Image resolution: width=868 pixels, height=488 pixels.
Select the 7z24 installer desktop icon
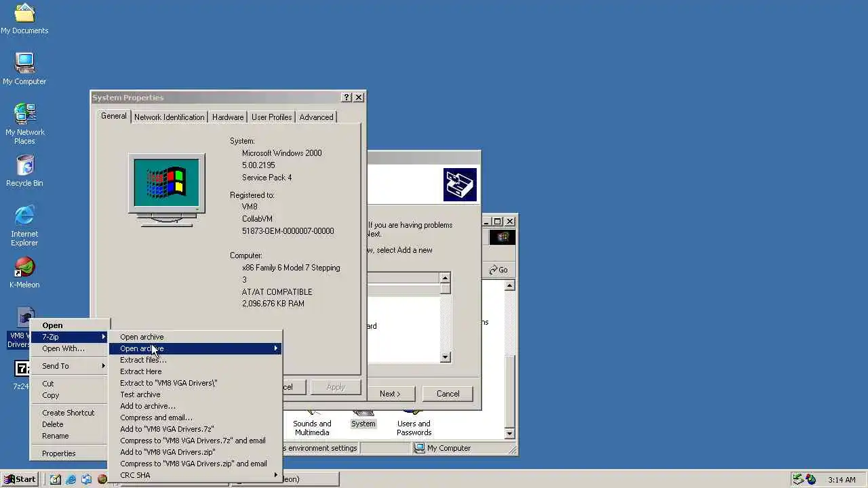point(22,375)
